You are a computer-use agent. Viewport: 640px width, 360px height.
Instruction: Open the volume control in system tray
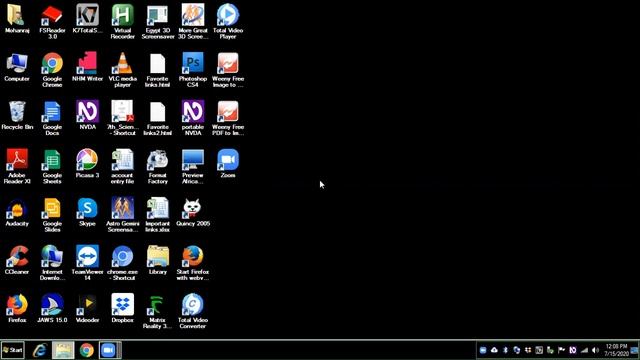[x=595, y=350]
